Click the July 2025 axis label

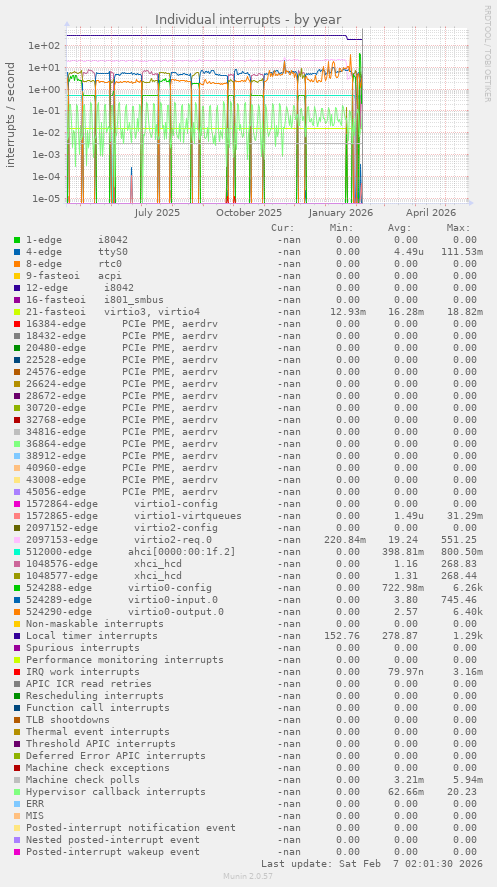pyautogui.click(x=157, y=213)
